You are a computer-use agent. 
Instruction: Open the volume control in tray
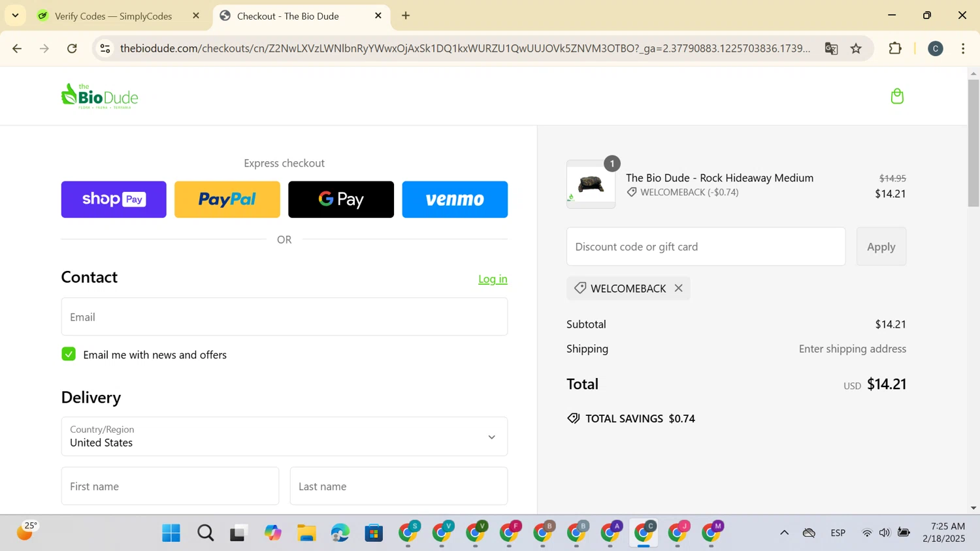[885, 533]
